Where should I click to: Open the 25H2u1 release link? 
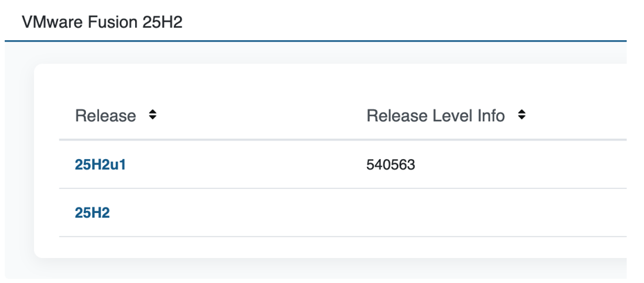tap(100, 165)
